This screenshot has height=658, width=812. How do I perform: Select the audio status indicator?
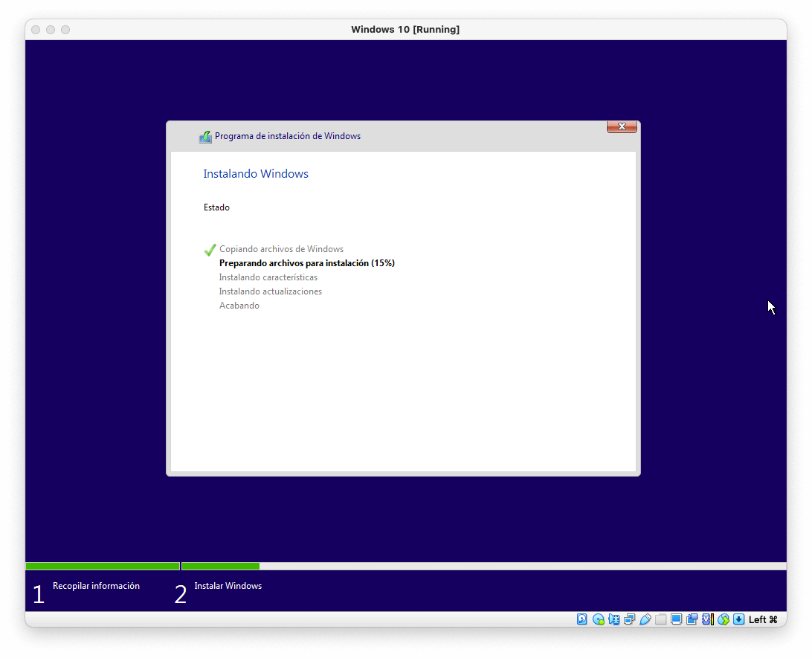613,619
